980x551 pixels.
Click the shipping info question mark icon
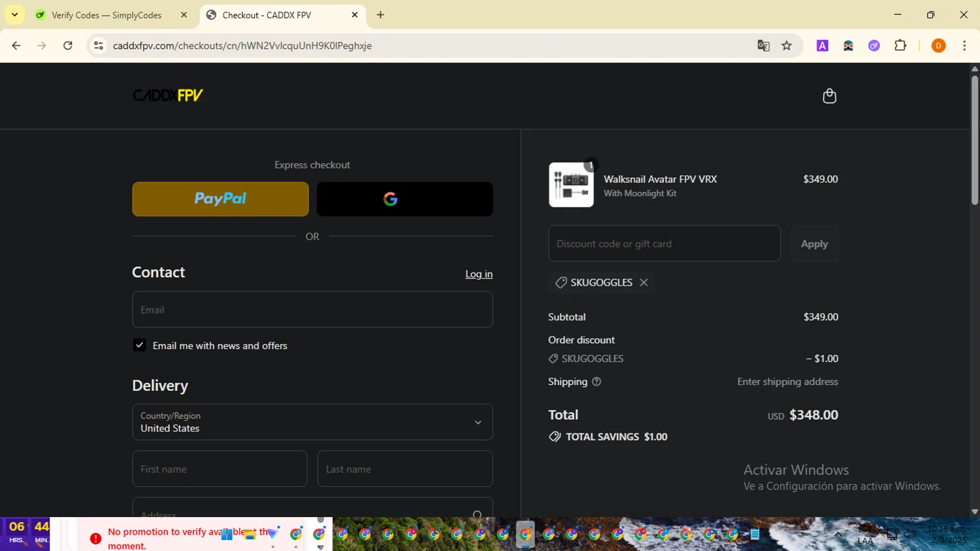tap(596, 382)
